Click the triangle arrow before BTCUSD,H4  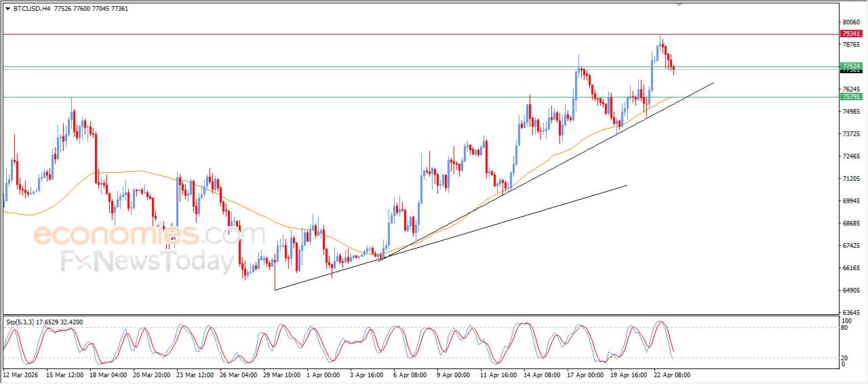pyautogui.click(x=7, y=9)
